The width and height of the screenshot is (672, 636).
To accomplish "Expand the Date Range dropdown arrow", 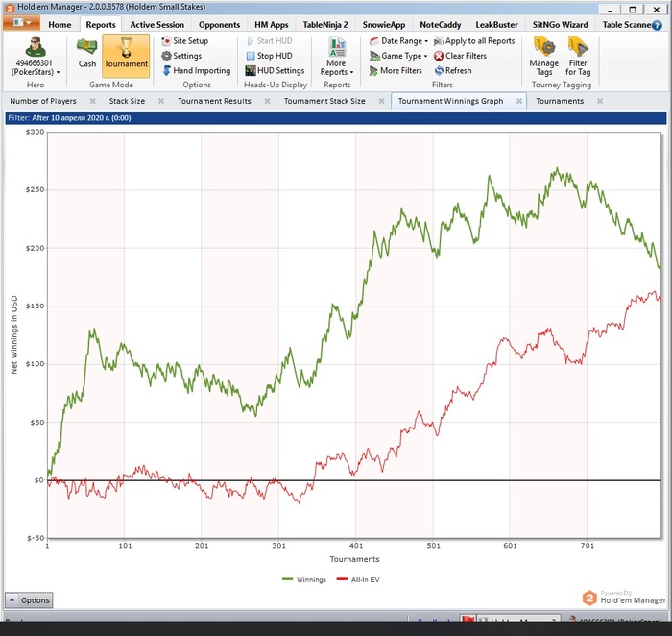I will (x=426, y=41).
